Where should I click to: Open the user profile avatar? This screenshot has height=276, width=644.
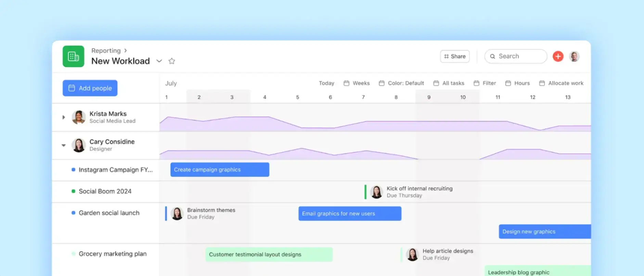pyautogui.click(x=574, y=57)
